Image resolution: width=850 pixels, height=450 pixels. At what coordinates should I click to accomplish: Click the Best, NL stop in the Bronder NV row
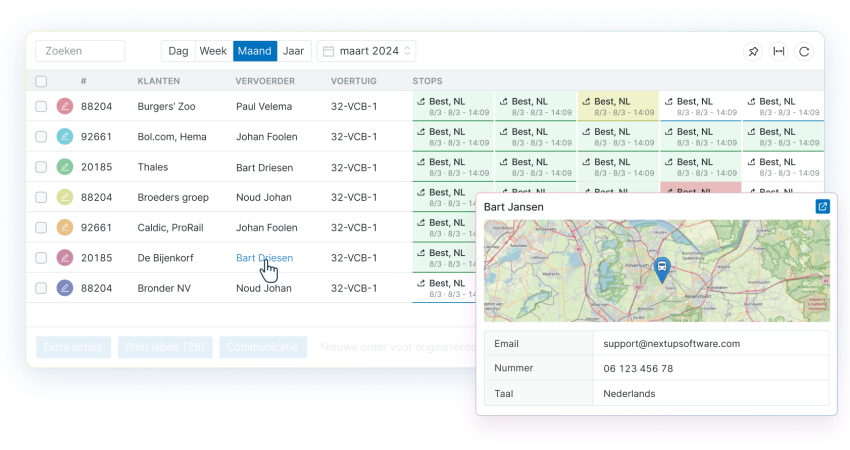pos(445,288)
